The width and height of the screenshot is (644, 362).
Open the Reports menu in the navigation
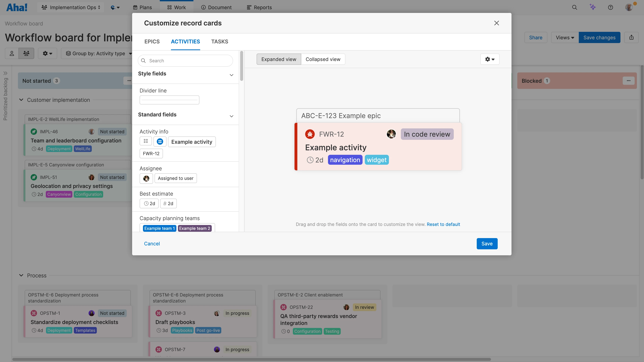click(x=259, y=7)
